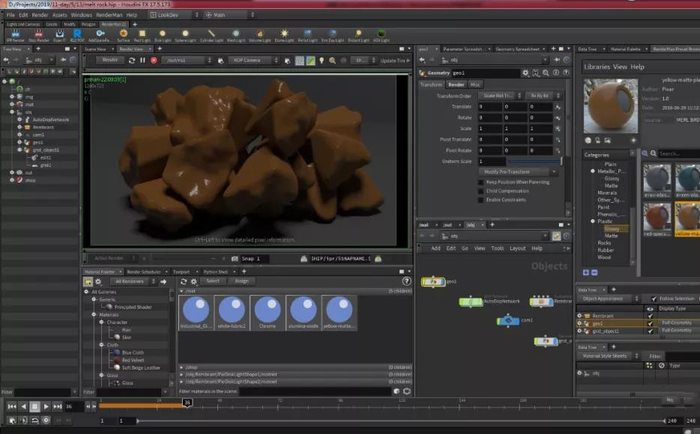The image size is (700, 434).
Task: Pause the render in Render View
Action: pyautogui.click(x=142, y=60)
